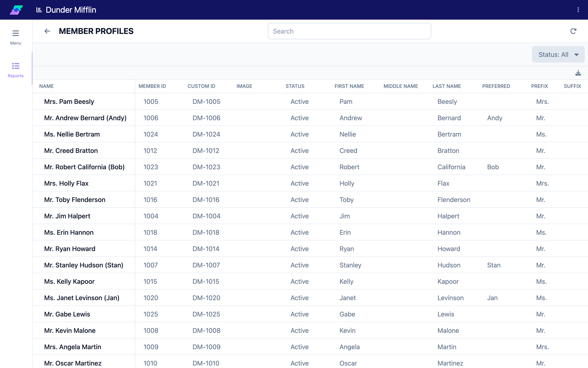
Task: Open the vertical three-dot options menu
Action: tap(578, 10)
